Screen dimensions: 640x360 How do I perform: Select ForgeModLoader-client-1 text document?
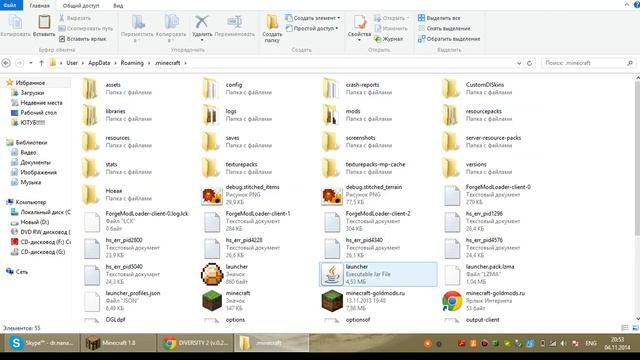pos(247,221)
